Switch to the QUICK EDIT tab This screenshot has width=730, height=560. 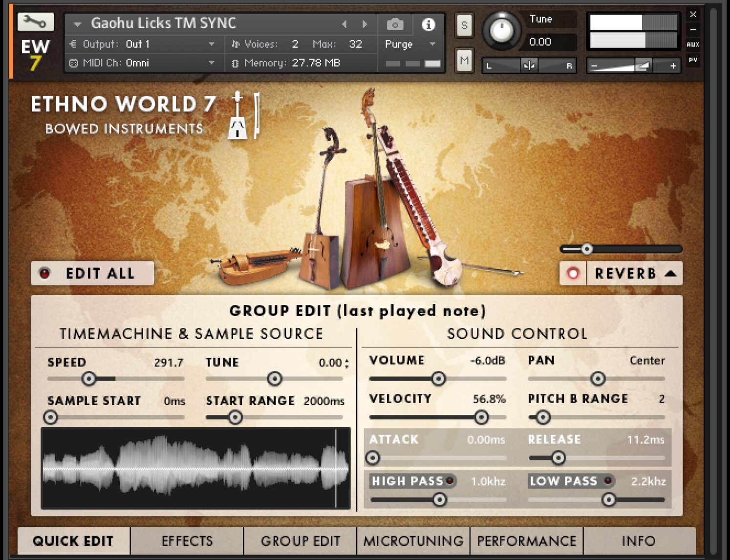click(73, 541)
